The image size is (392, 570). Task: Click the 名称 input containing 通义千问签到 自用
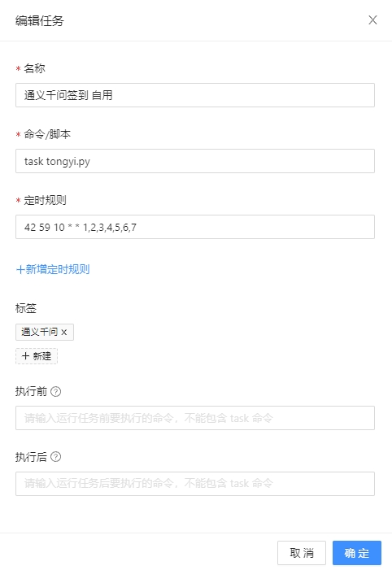click(195, 95)
